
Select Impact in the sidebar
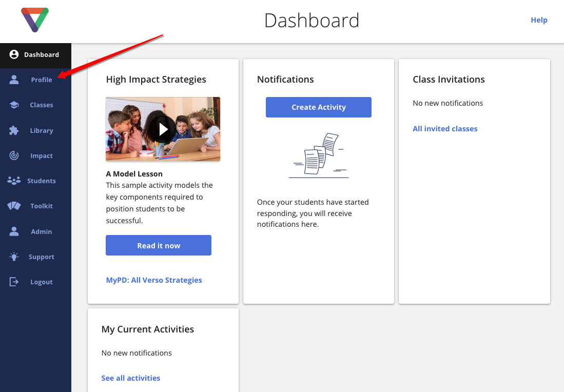35,155
